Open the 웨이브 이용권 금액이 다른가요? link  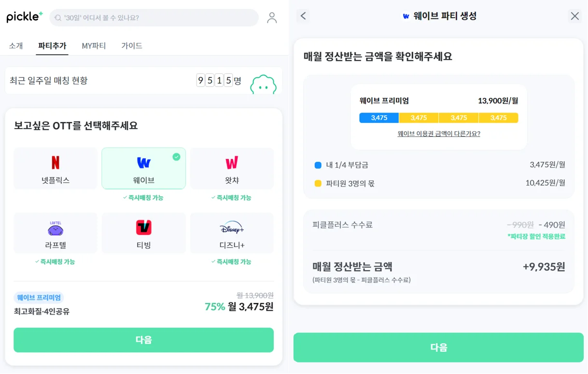439,134
